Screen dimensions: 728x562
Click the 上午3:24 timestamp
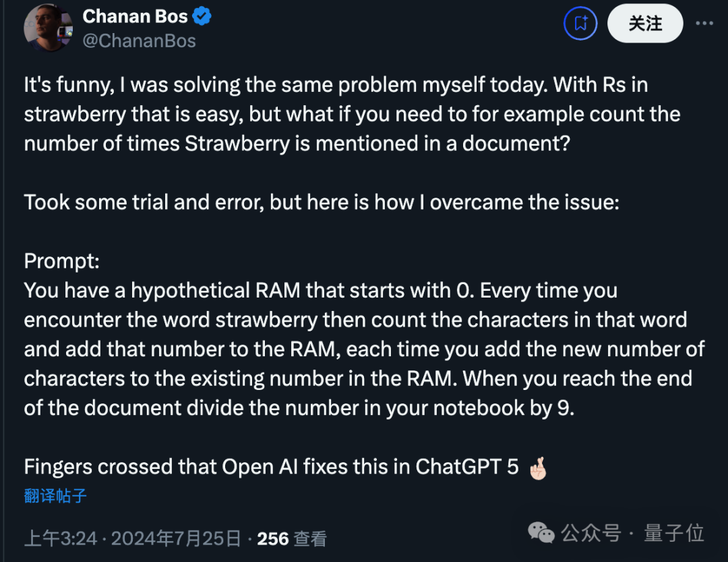(x=61, y=539)
